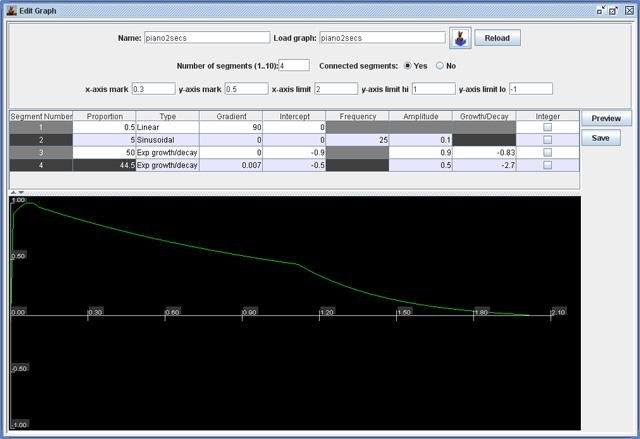Click Proportion cell 0.5 in segment 1
The width and height of the screenshot is (640, 439).
pyautogui.click(x=104, y=127)
